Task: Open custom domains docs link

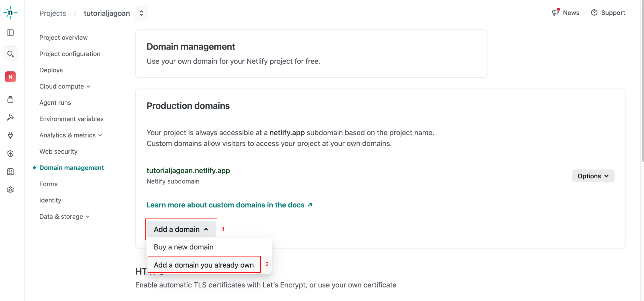Action: pyautogui.click(x=229, y=205)
